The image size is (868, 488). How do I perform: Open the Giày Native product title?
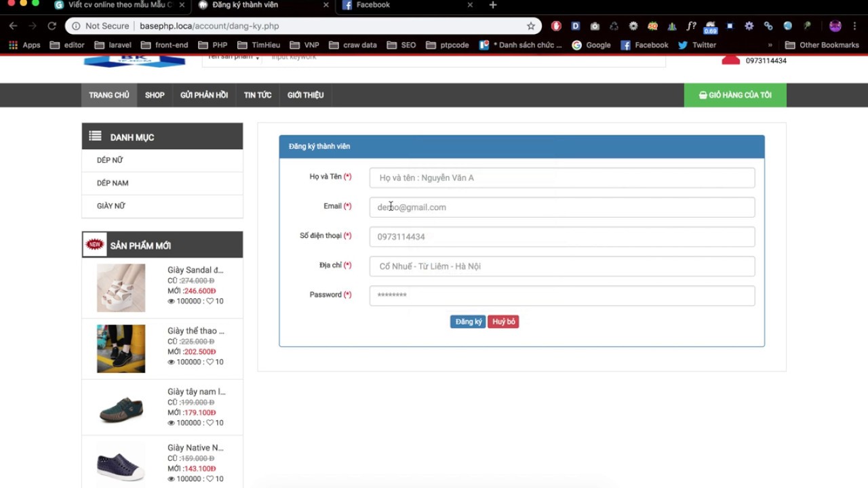195,447
